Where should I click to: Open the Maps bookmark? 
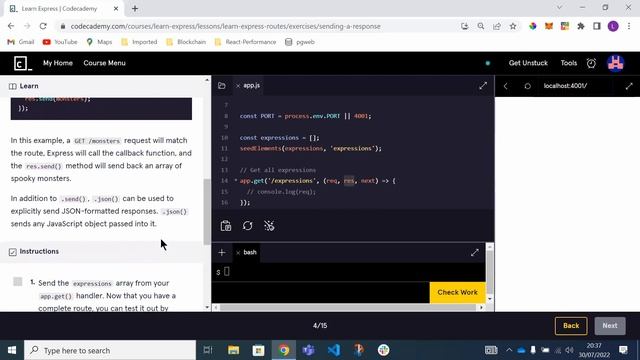click(99, 42)
